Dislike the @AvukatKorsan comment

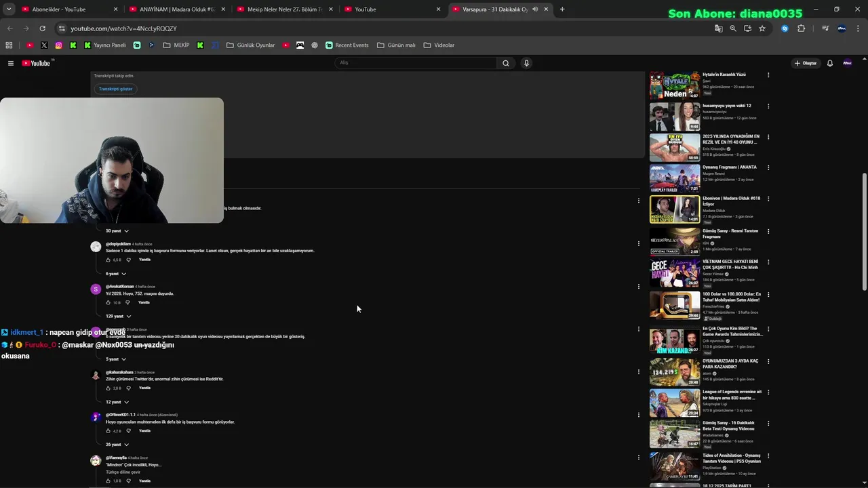coord(127,302)
